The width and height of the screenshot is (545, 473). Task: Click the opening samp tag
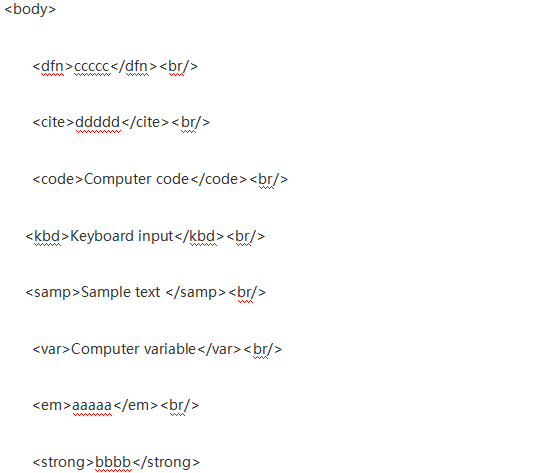point(53,292)
